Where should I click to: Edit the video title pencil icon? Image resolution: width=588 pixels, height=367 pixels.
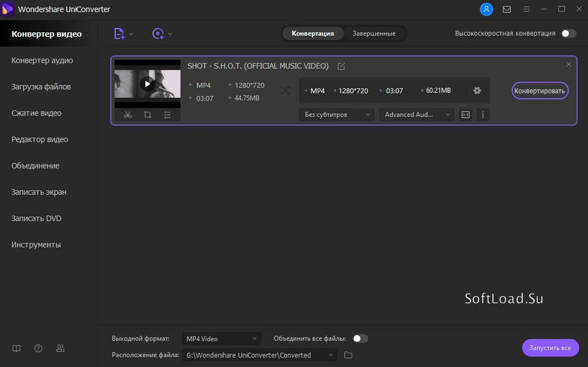pyautogui.click(x=341, y=66)
